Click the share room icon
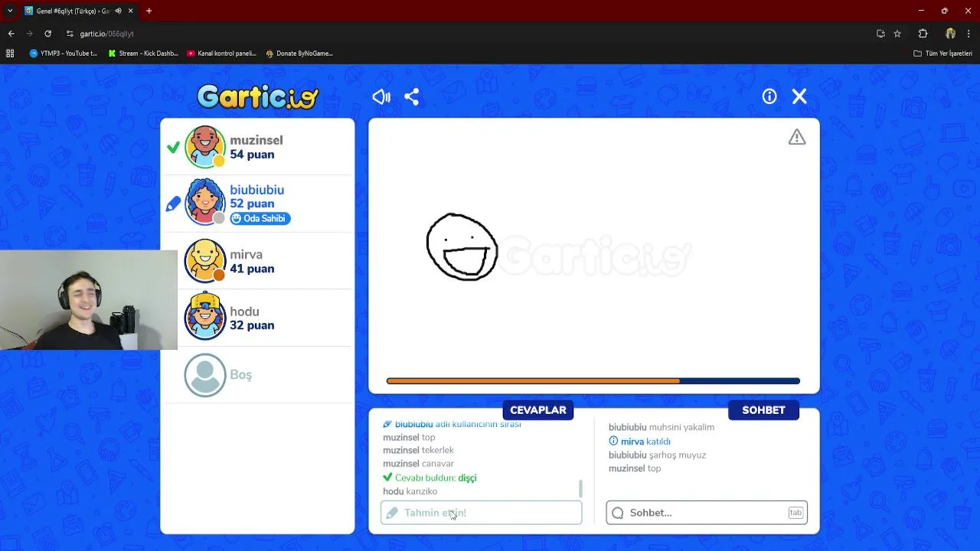This screenshot has width=980, height=551. click(412, 96)
